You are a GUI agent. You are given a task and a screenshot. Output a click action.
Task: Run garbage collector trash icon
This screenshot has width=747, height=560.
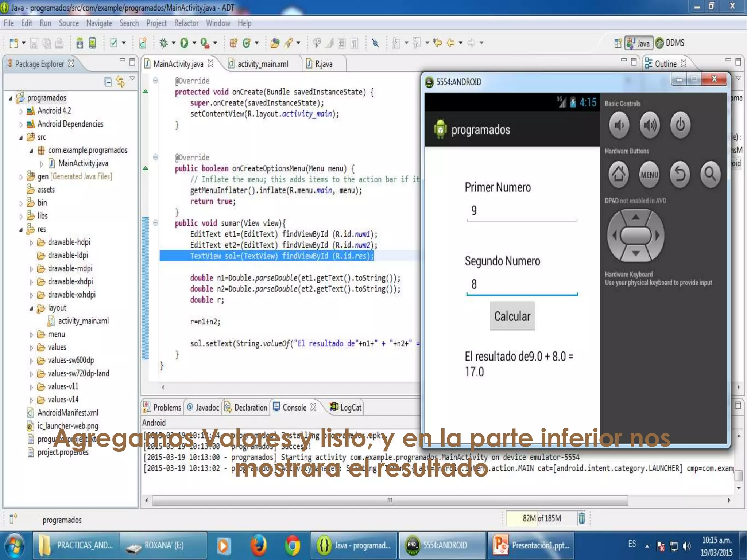[x=581, y=518]
